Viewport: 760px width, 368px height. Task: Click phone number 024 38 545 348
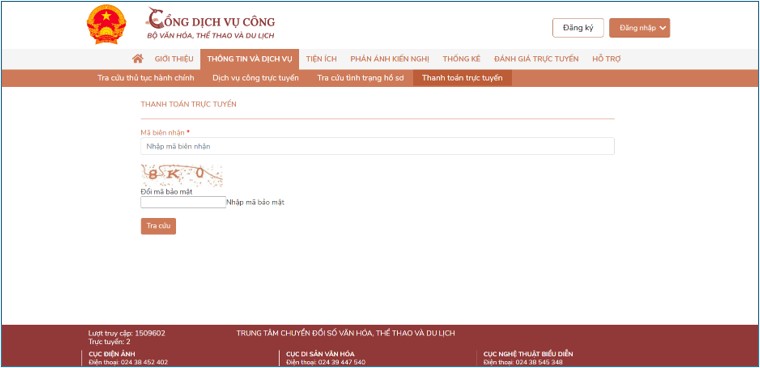(539, 362)
